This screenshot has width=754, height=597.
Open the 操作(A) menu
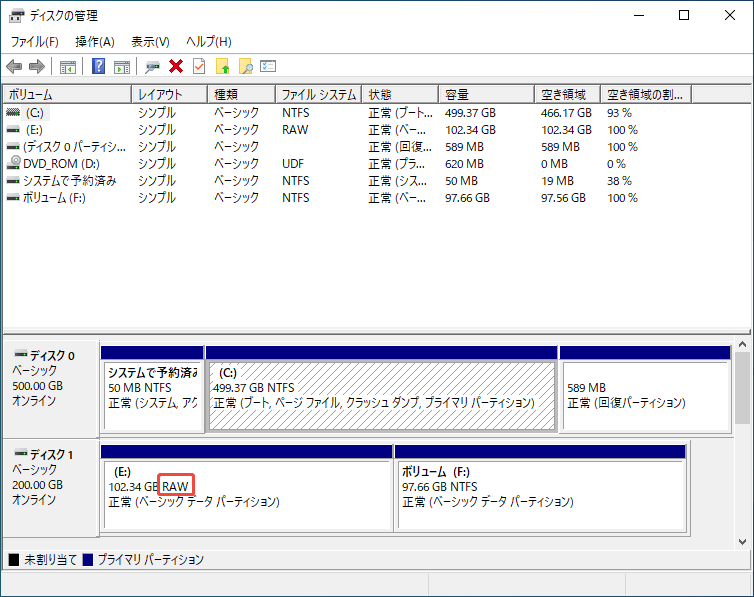[x=95, y=42]
